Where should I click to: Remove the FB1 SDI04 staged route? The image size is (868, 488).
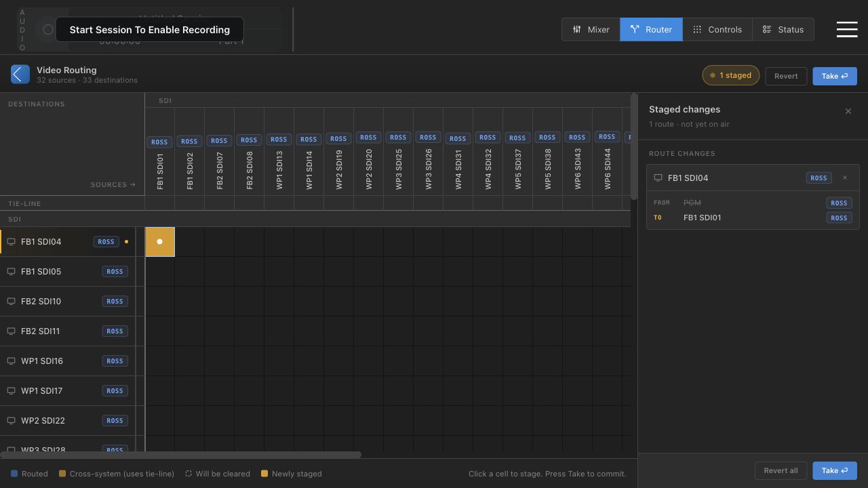click(x=845, y=178)
